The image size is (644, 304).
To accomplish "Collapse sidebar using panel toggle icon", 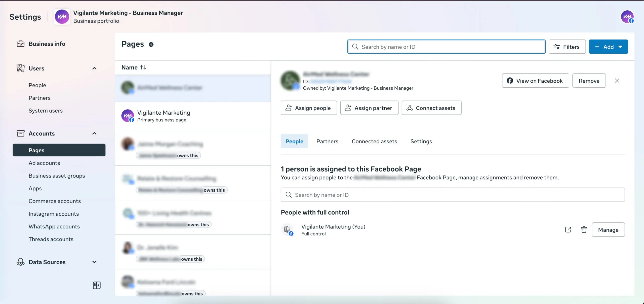I will click(x=97, y=285).
